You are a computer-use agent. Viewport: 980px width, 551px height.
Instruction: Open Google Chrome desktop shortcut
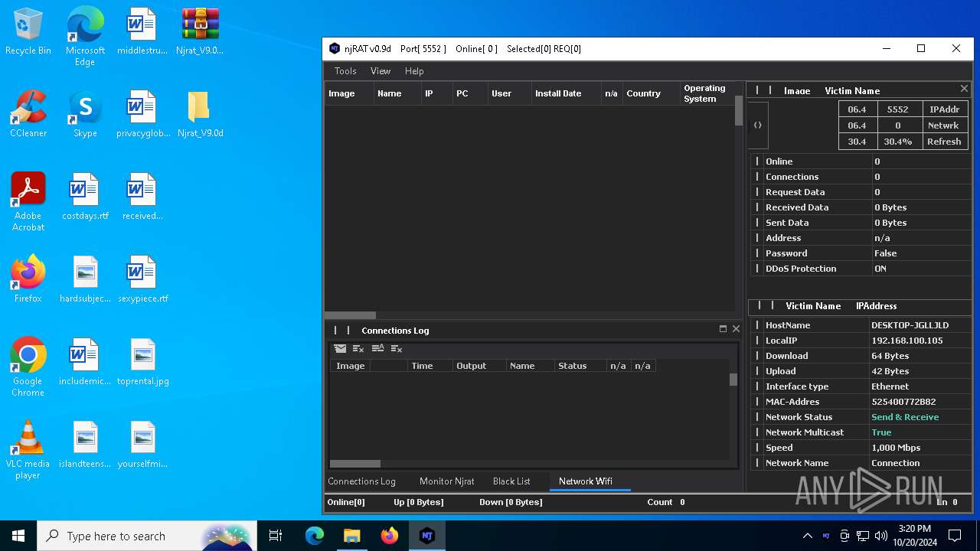click(x=28, y=367)
